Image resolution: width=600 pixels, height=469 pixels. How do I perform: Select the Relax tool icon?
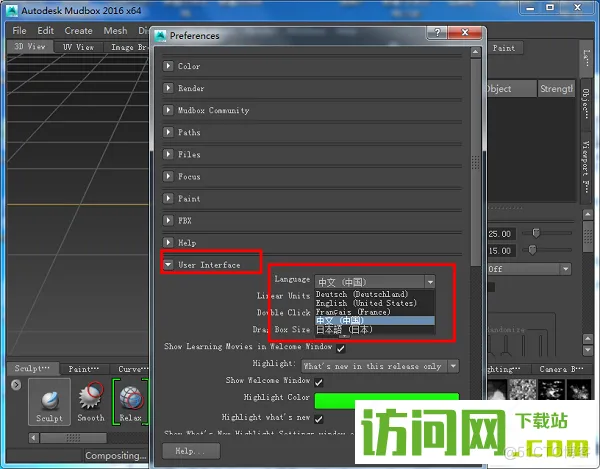130,402
